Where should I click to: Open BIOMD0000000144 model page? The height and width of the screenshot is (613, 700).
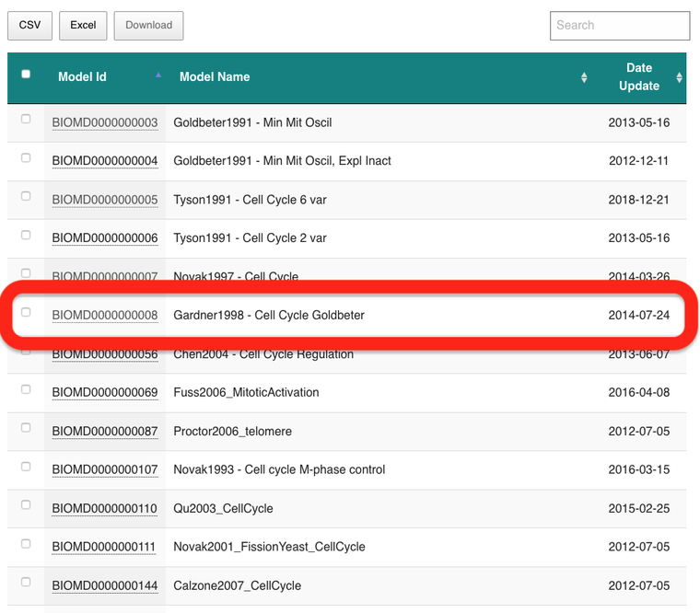(105, 585)
